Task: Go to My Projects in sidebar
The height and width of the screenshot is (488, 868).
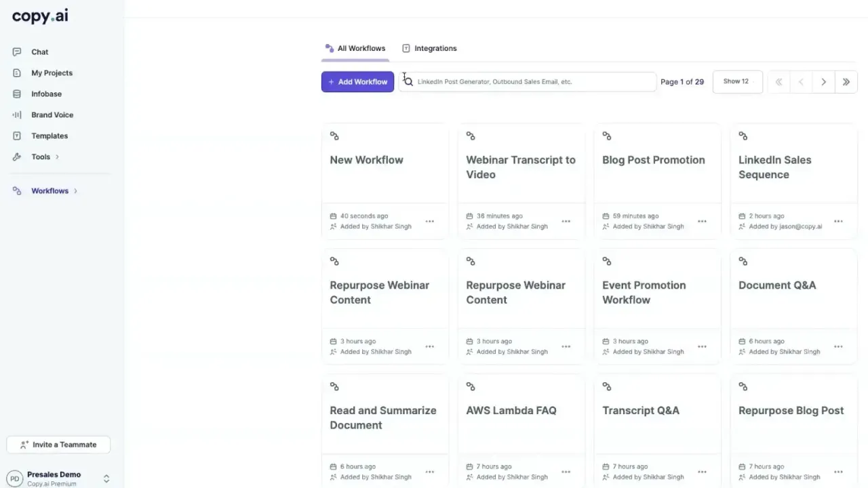Action: point(52,73)
